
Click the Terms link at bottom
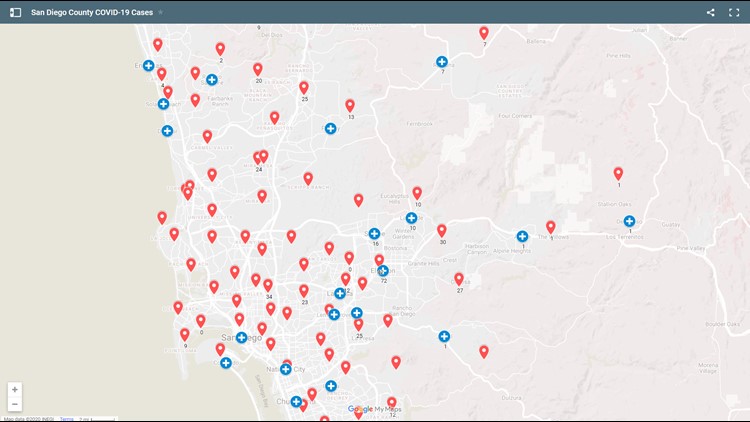click(x=66, y=419)
